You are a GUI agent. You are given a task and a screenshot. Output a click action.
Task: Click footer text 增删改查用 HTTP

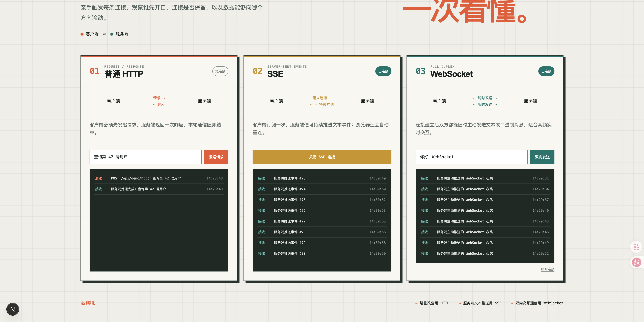pyautogui.click(x=435, y=303)
